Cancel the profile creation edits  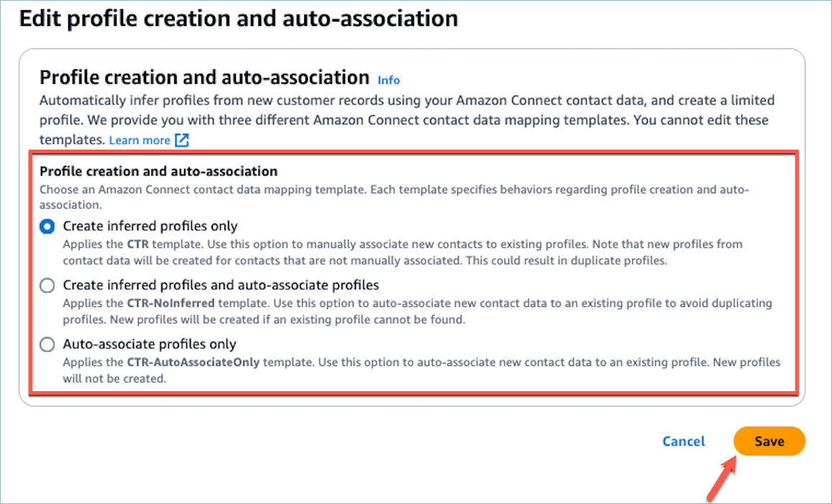pos(684,441)
